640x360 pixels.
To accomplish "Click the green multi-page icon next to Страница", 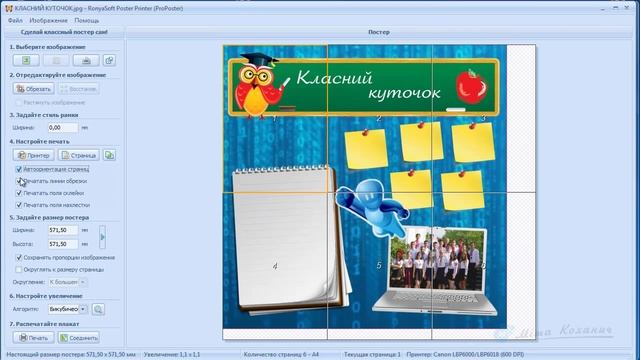I will (109, 155).
